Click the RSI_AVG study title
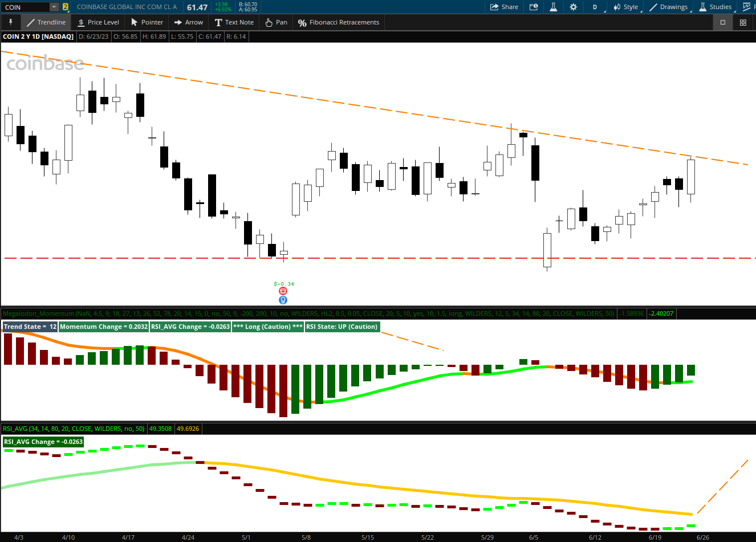 (74, 429)
